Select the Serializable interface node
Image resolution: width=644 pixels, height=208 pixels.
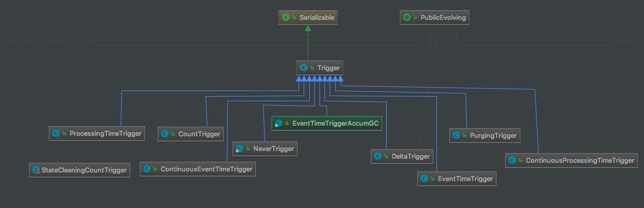pos(308,17)
